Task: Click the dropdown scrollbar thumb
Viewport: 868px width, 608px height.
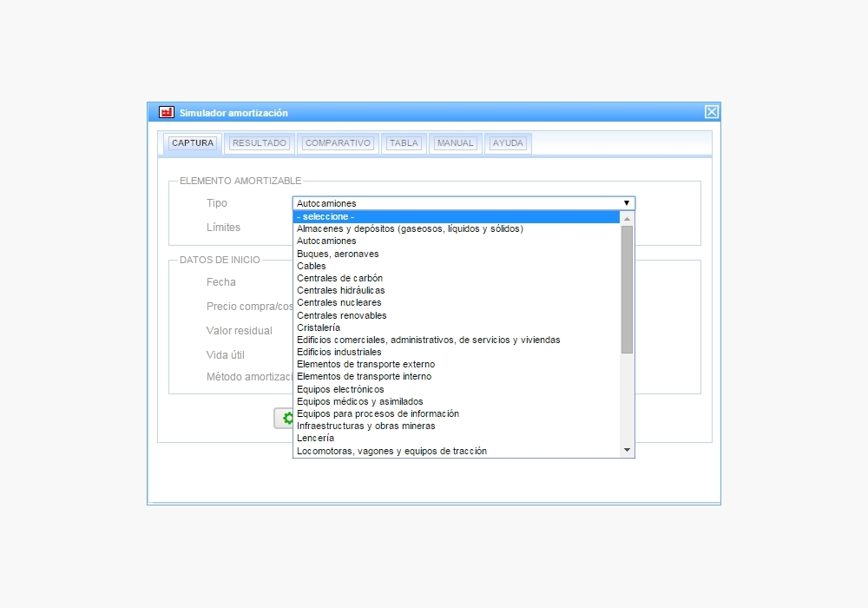Action: 627,289
